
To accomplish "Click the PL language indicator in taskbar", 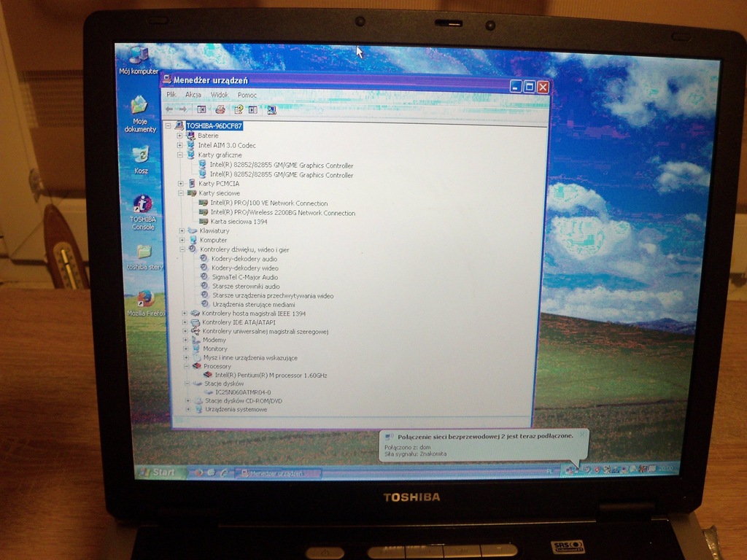I will pyautogui.click(x=549, y=470).
